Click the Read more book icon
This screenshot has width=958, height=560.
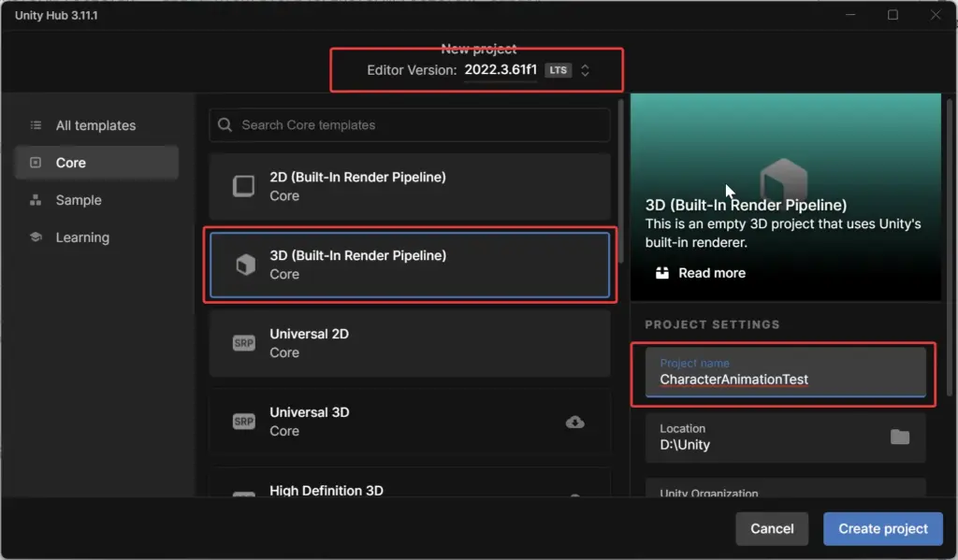(x=662, y=273)
